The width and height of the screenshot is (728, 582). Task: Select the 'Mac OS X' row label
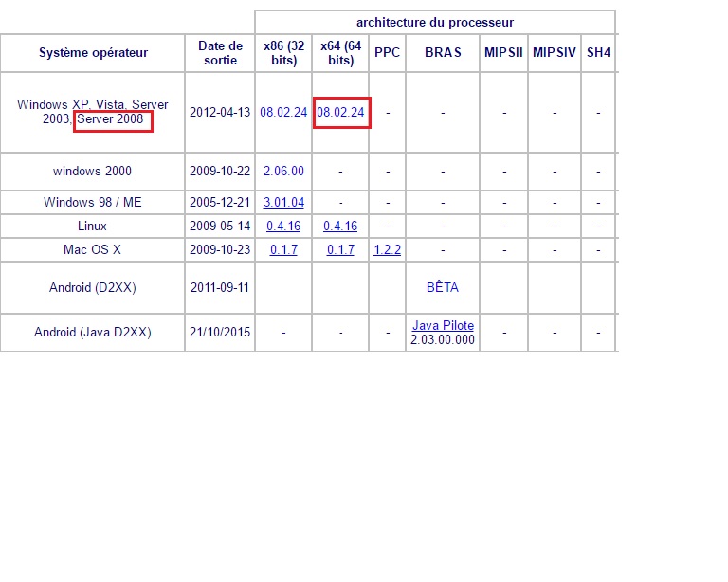pyautogui.click(x=92, y=249)
